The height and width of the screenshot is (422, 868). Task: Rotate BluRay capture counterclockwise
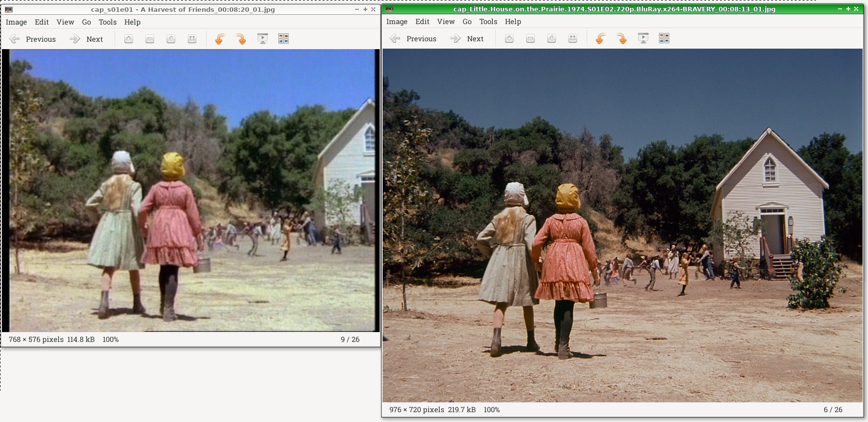coord(600,39)
